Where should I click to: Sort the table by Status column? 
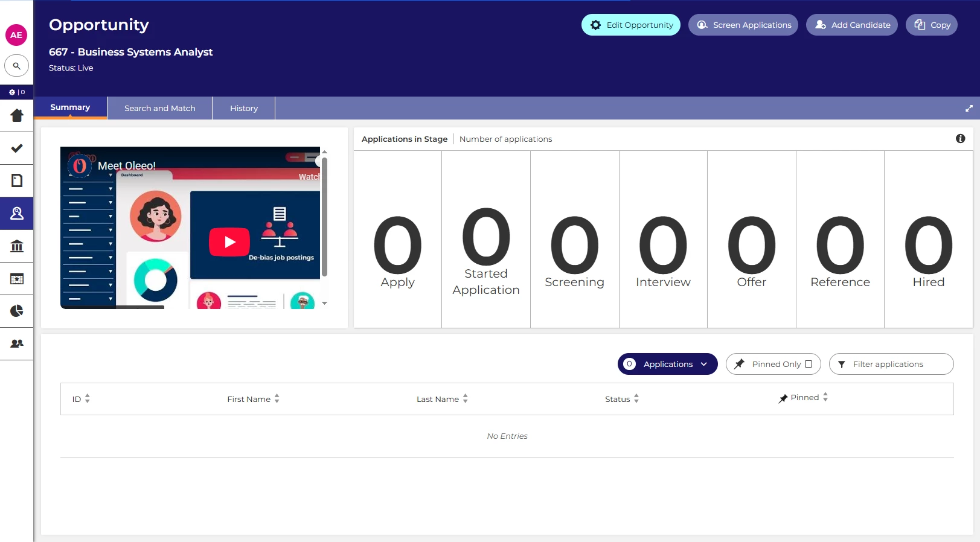click(622, 399)
